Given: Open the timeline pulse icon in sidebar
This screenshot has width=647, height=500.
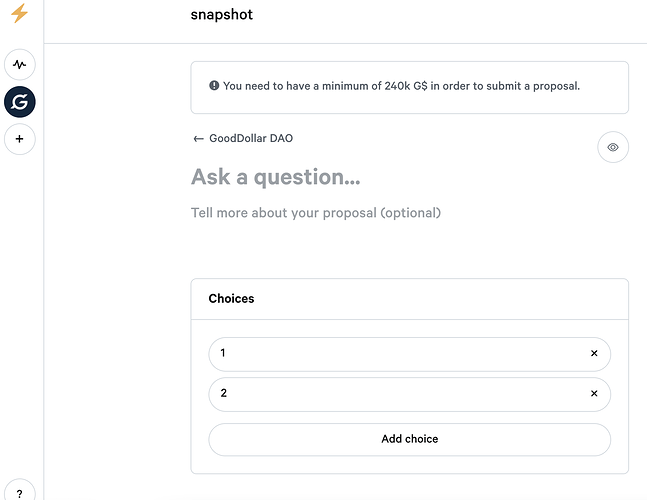Looking at the screenshot, I should (x=19, y=64).
